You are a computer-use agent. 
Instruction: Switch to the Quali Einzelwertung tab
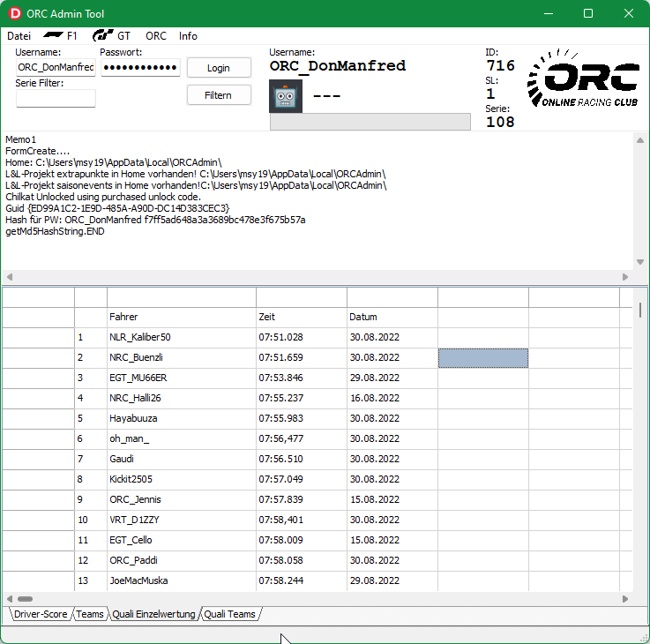tap(153, 614)
